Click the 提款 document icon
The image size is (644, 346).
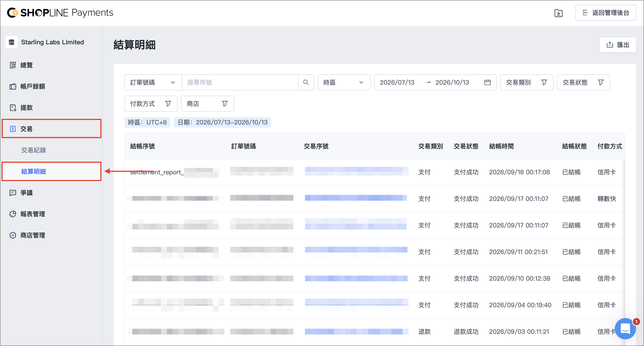click(13, 108)
